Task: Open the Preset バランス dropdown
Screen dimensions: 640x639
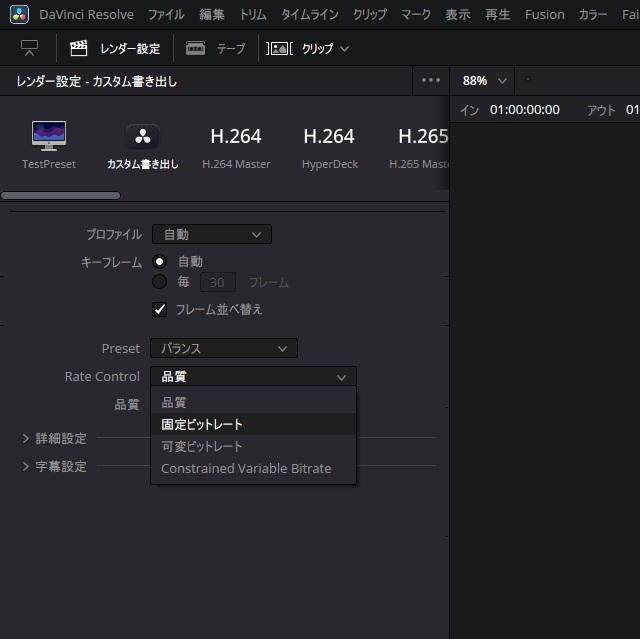Action: (x=223, y=348)
